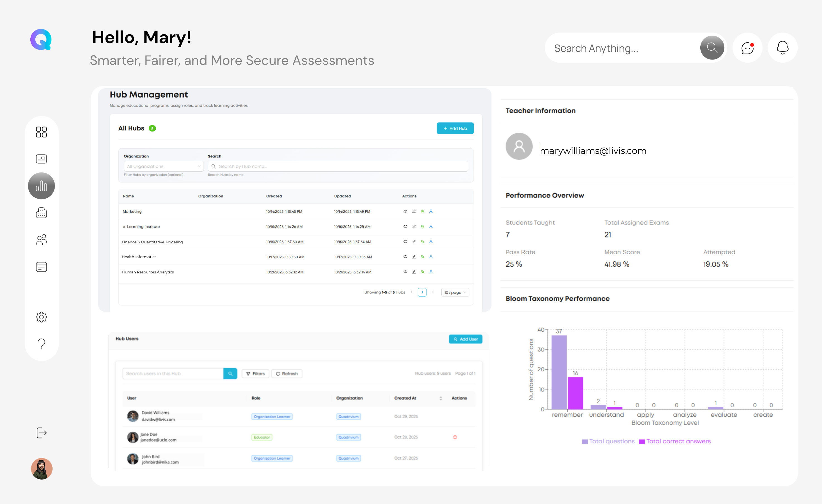The width and height of the screenshot is (822, 504).
Task: Open the 10 / page size dropdown
Action: click(x=455, y=292)
